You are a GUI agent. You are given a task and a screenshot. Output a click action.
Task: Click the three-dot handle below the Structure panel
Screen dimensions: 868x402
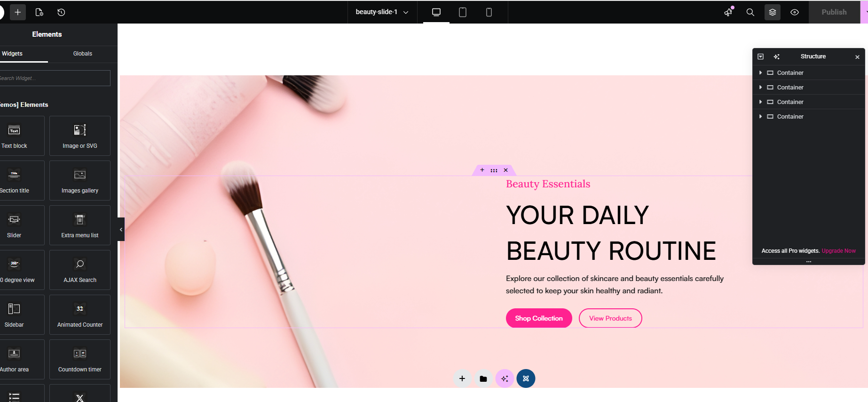click(x=809, y=262)
